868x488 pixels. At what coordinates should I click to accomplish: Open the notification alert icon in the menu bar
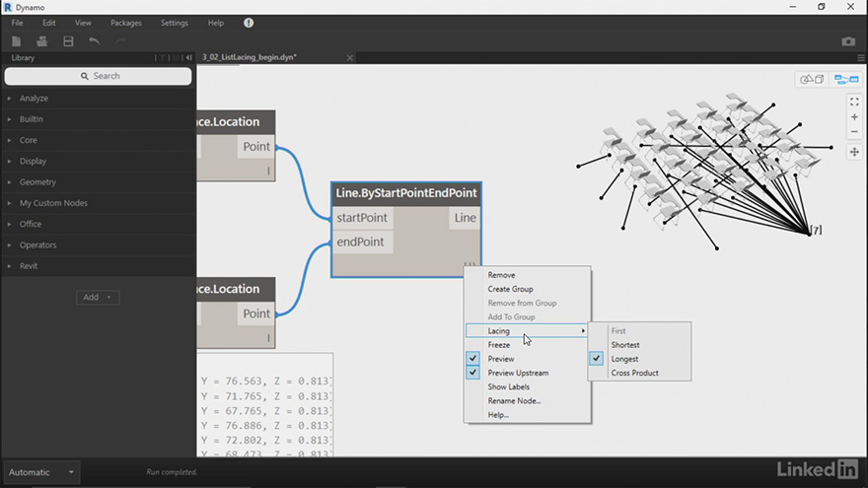point(249,23)
